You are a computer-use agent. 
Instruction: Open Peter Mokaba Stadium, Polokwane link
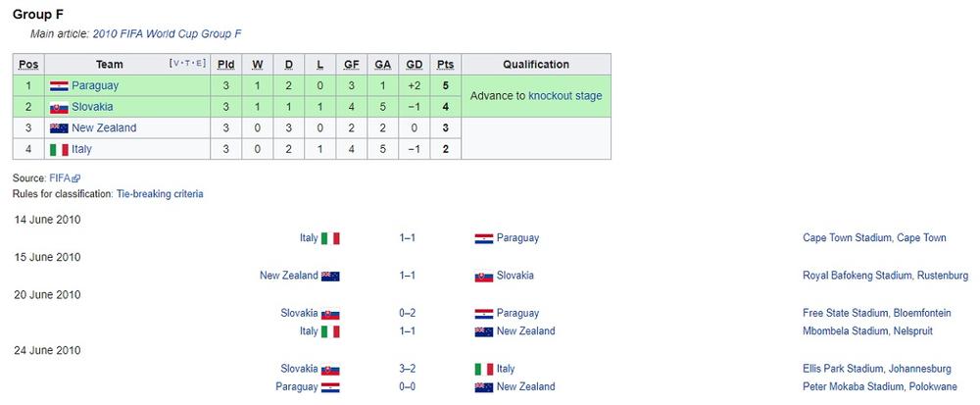click(875, 387)
